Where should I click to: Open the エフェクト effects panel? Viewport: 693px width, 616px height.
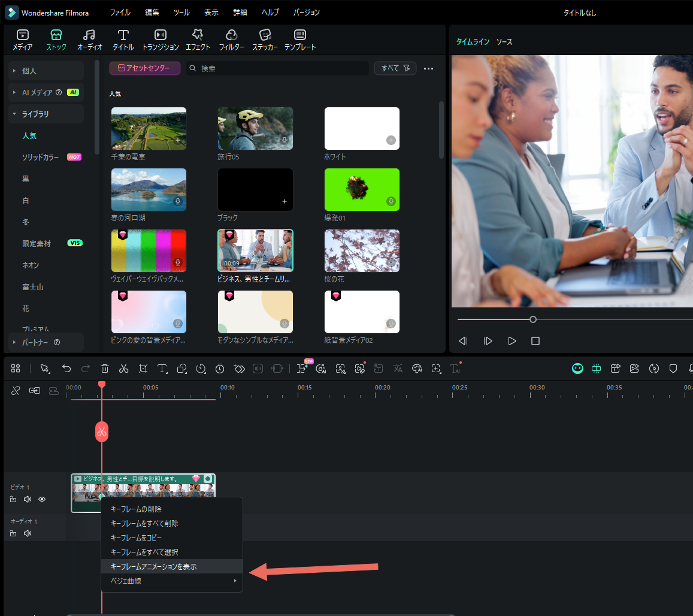point(198,40)
